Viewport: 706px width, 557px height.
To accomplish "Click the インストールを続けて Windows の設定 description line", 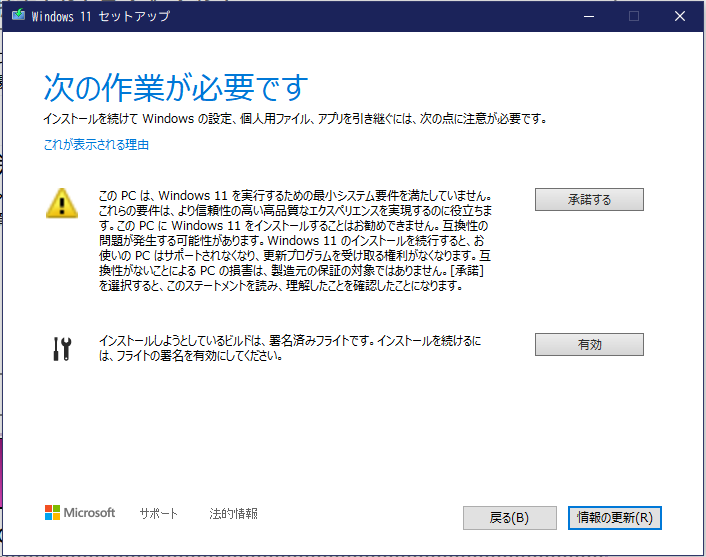I will (295, 119).
